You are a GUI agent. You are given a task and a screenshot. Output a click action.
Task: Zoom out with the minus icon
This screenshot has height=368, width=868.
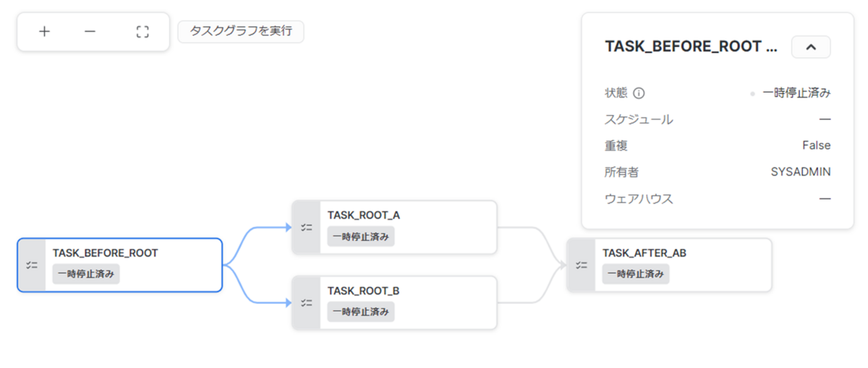(90, 32)
